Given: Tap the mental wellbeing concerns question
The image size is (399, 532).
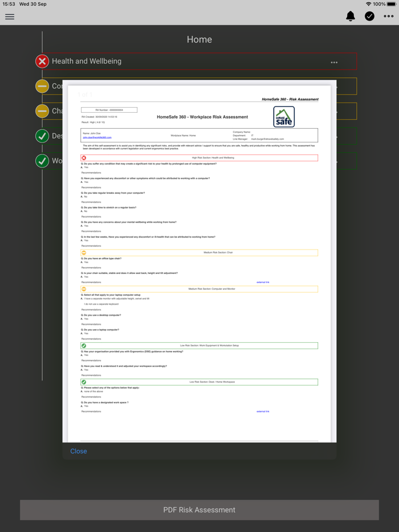Looking at the screenshot, I should coord(129,222).
